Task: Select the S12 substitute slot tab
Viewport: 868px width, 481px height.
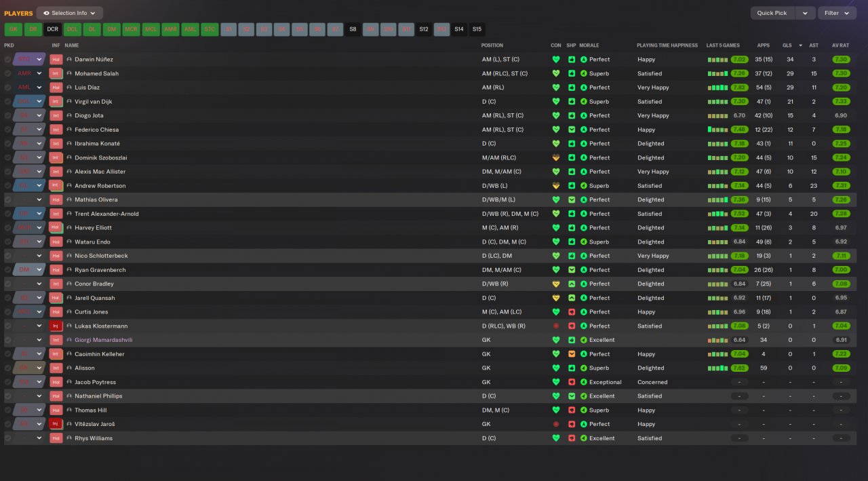Action: pos(424,29)
